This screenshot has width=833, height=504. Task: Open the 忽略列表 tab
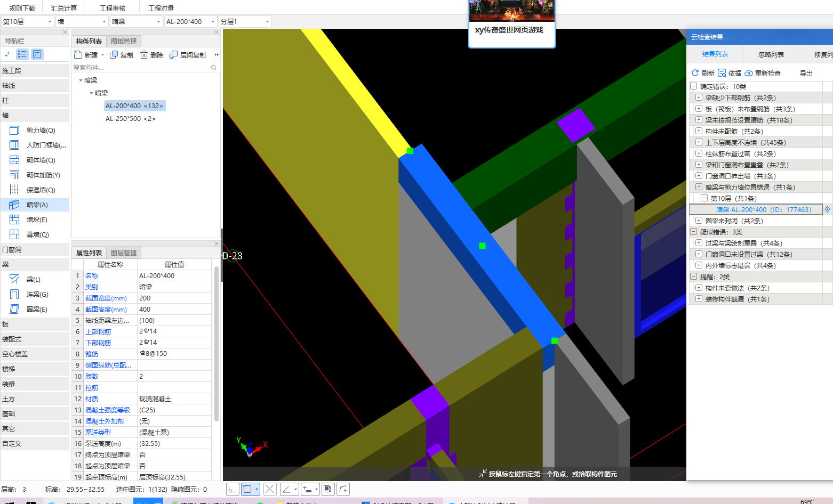click(771, 54)
